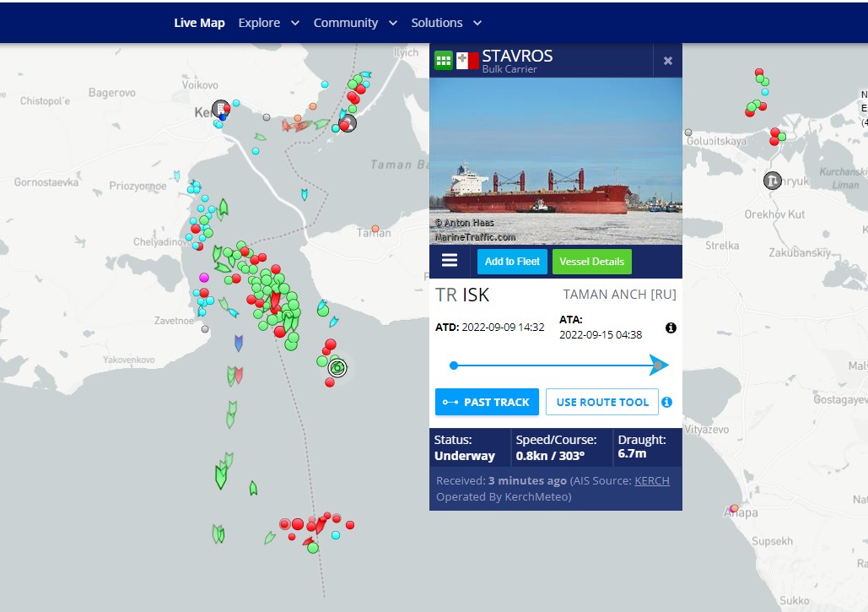Click the magenta vessel dot on map
This screenshot has width=868, height=612.
203,277
